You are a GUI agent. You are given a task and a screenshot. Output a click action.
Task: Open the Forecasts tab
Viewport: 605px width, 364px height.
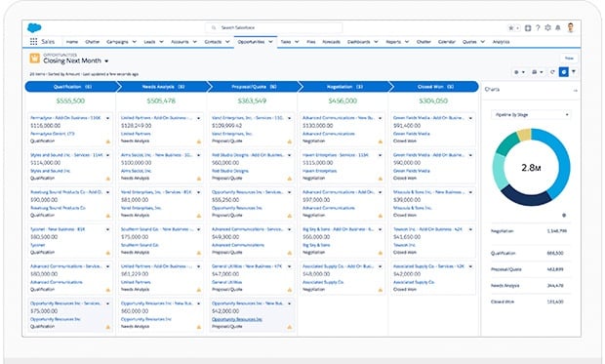click(331, 42)
